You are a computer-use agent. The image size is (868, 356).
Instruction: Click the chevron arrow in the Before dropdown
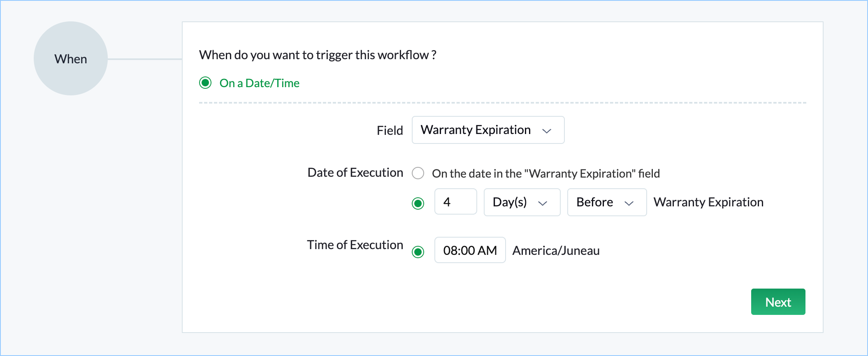629,203
